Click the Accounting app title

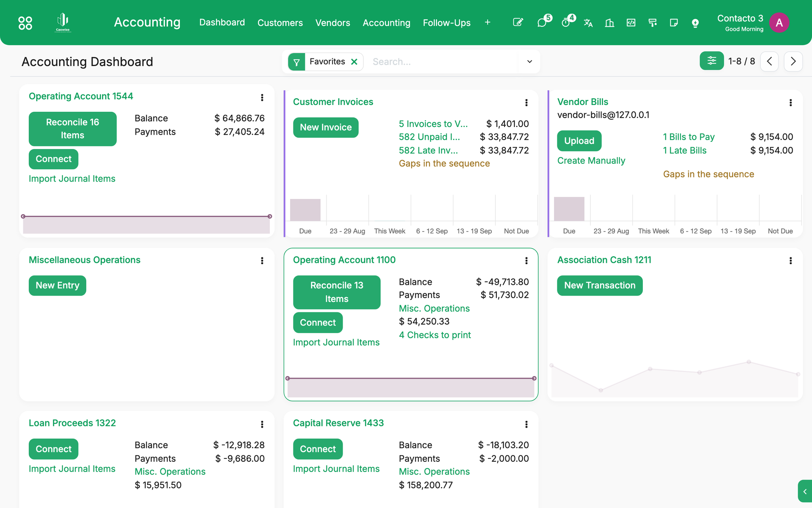pyautogui.click(x=147, y=22)
